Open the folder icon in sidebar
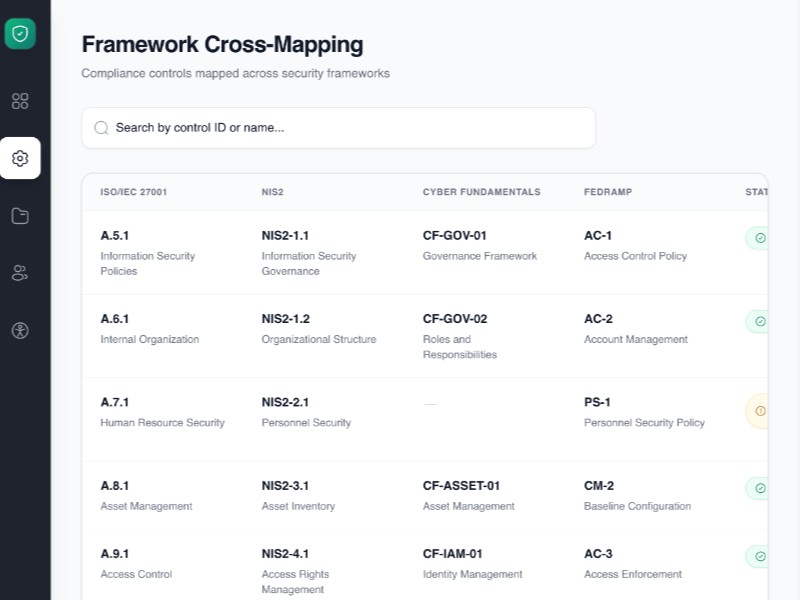800x600 pixels. pyautogui.click(x=20, y=216)
